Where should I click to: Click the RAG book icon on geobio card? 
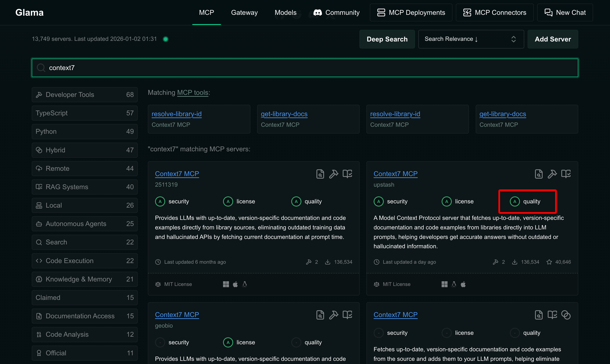tap(347, 315)
